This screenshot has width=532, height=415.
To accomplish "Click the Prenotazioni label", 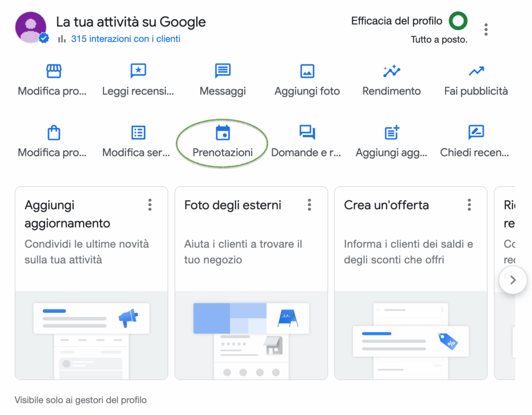I will pos(222,152).
